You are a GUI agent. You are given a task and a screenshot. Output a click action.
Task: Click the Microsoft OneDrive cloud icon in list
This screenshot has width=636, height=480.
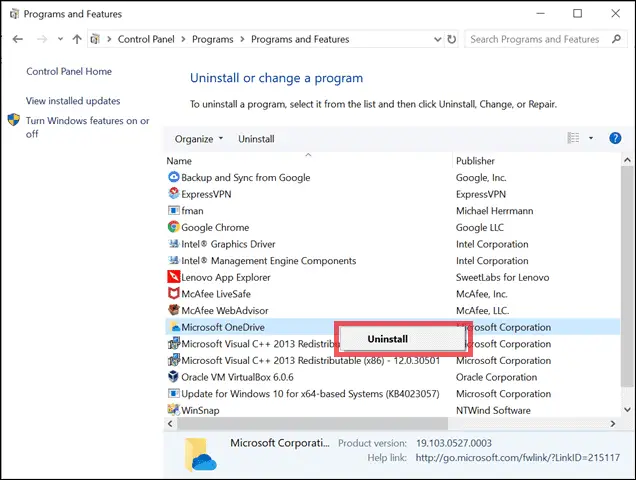pyautogui.click(x=175, y=327)
